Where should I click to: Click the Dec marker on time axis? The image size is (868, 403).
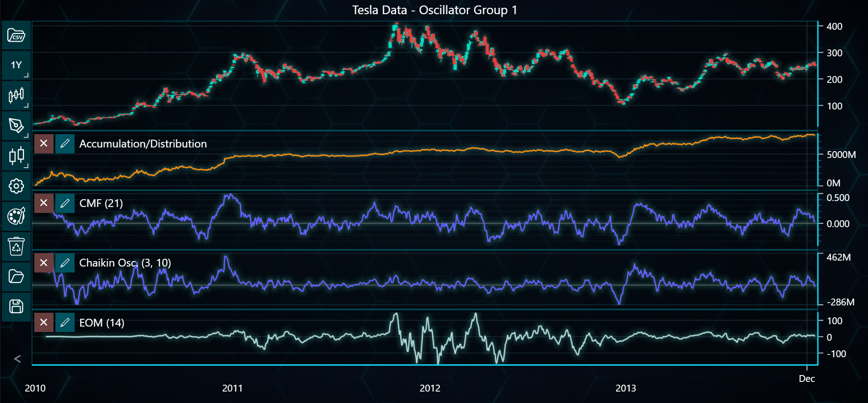(x=807, y=379)
